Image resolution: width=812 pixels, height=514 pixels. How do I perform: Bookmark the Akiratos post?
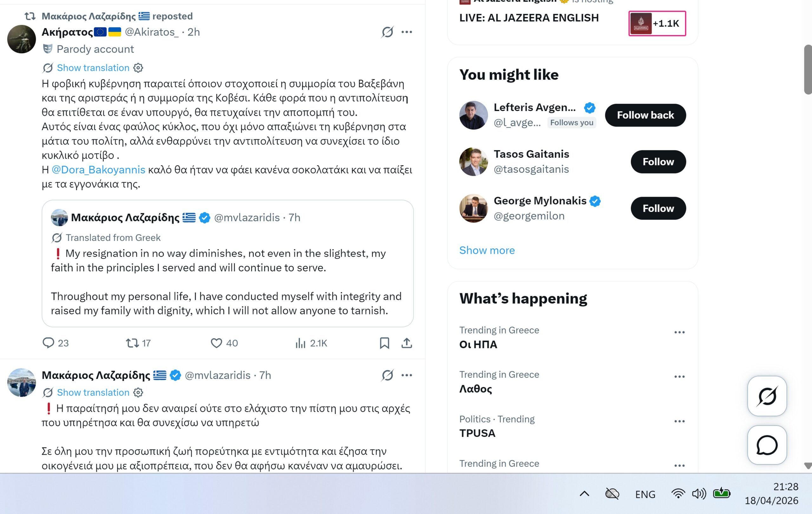[x=384, y=343]
